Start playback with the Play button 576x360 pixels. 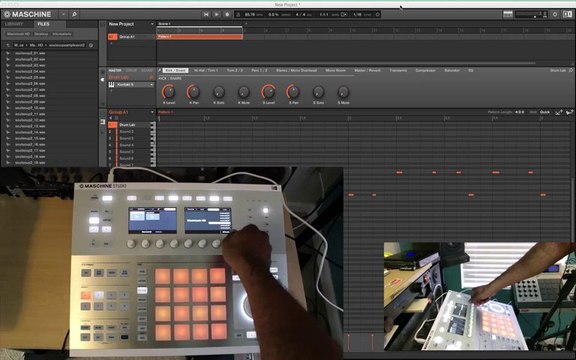pos(217,14)
